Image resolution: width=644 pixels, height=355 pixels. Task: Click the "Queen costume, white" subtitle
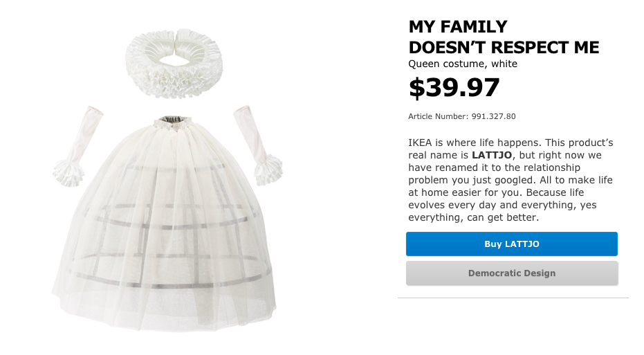(x=463, y=64)
